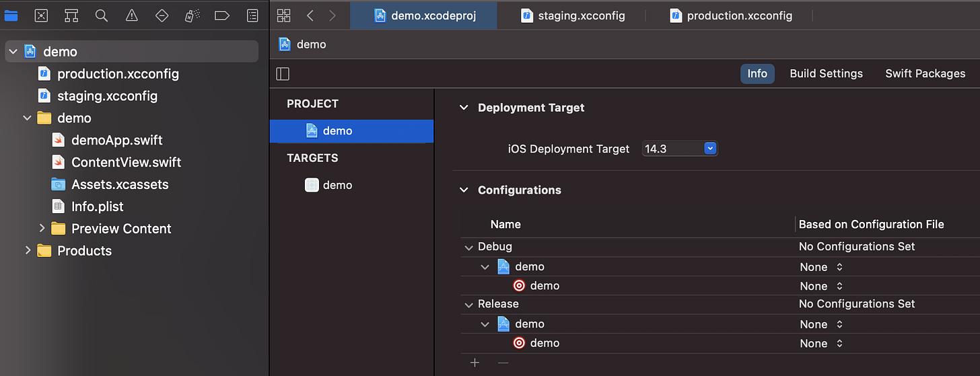
Task: Click Debug's No Configurations Set text
Action: point(857,247)
